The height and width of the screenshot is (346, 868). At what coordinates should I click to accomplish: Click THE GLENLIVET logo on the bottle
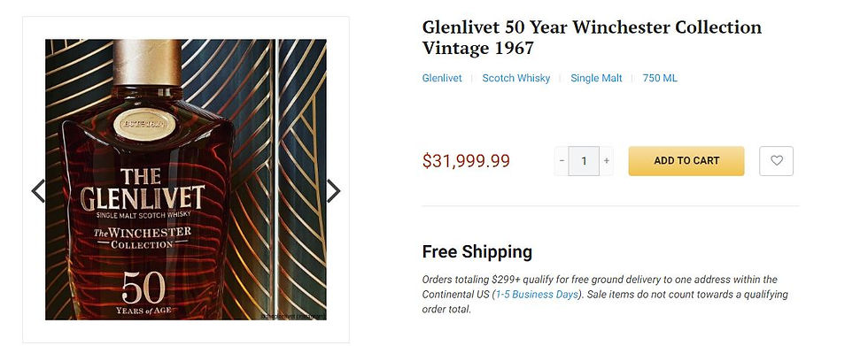143,189
